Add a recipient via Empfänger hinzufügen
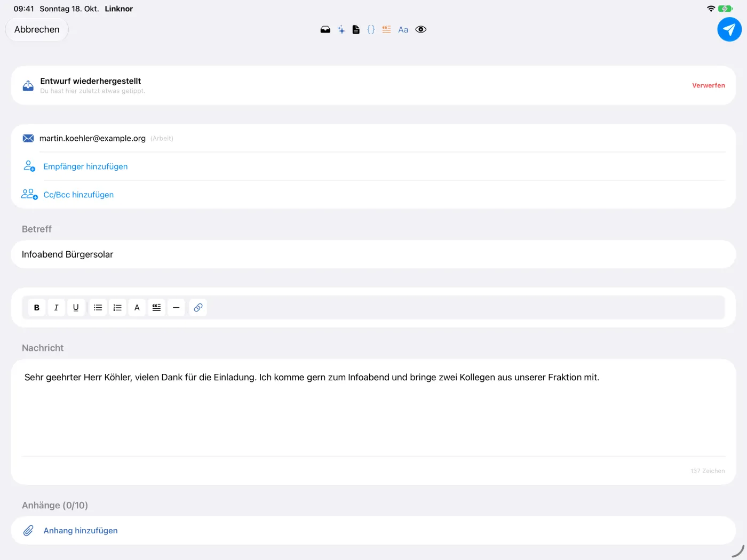This screenshot has height=560, width=747. [85, 166]
